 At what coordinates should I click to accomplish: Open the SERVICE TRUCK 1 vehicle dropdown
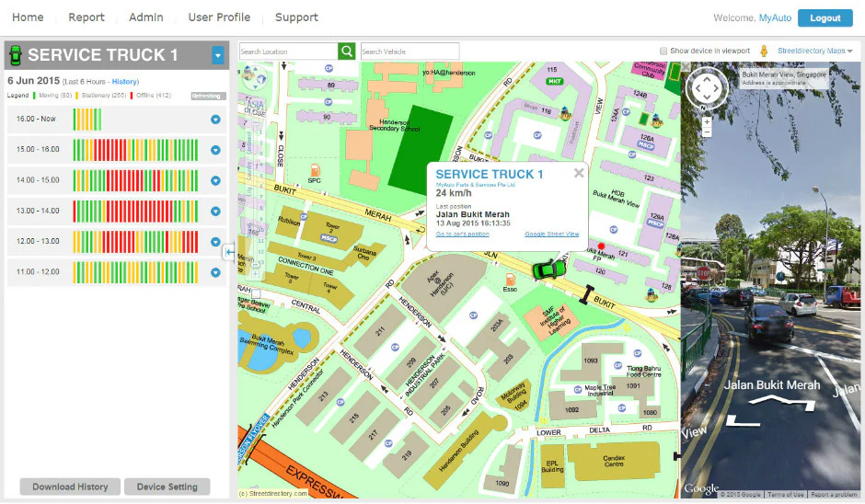pos(218,55)
